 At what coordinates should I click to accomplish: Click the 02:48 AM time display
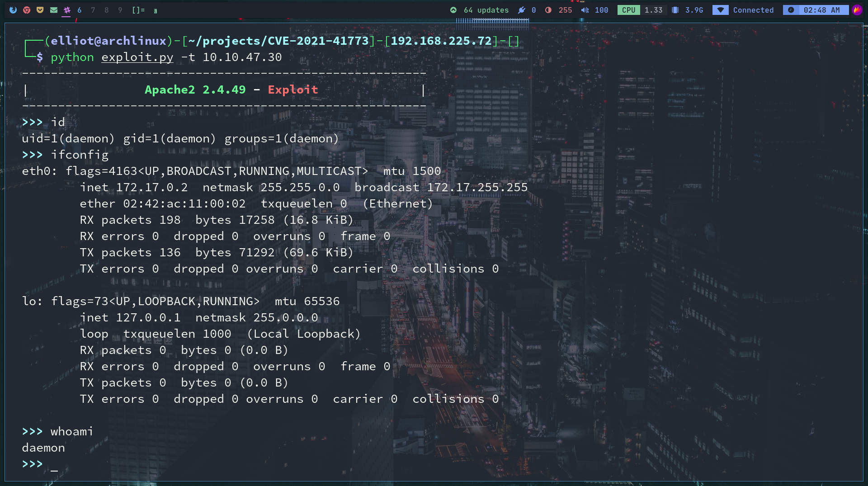click(822, 10)
